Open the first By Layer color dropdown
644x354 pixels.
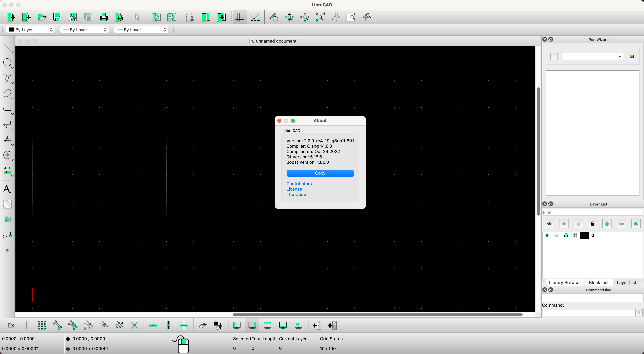(x=30, y=29)
